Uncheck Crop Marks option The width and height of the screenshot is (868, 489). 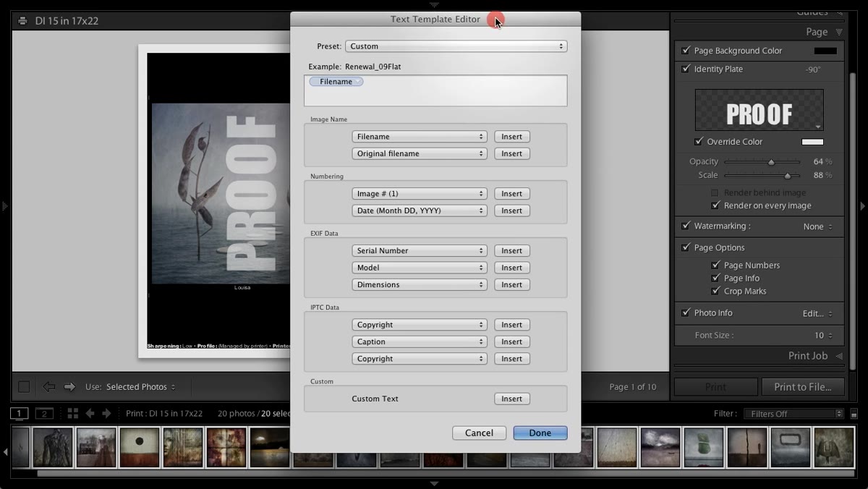point(716,291)
